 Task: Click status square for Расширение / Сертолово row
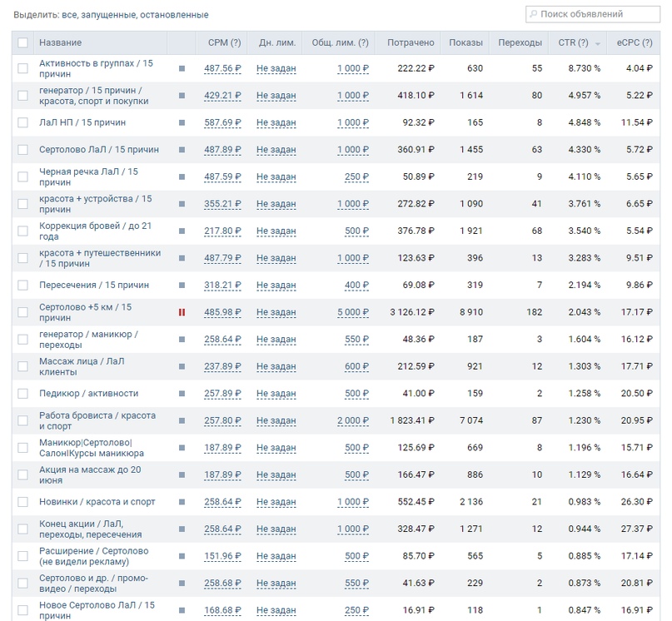pyautogui.click(x=182, y=556)
